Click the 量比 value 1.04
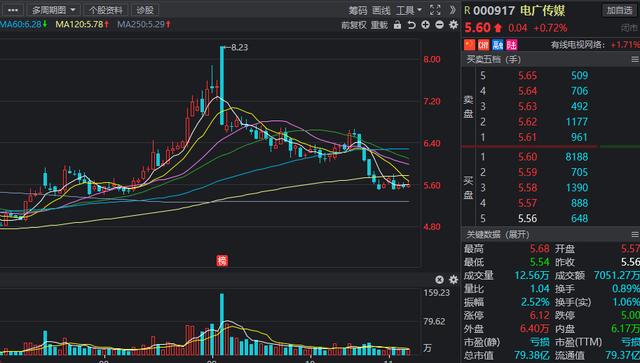Image resolution: width=640 pixels, height=363 pixels. click(539, 289)
